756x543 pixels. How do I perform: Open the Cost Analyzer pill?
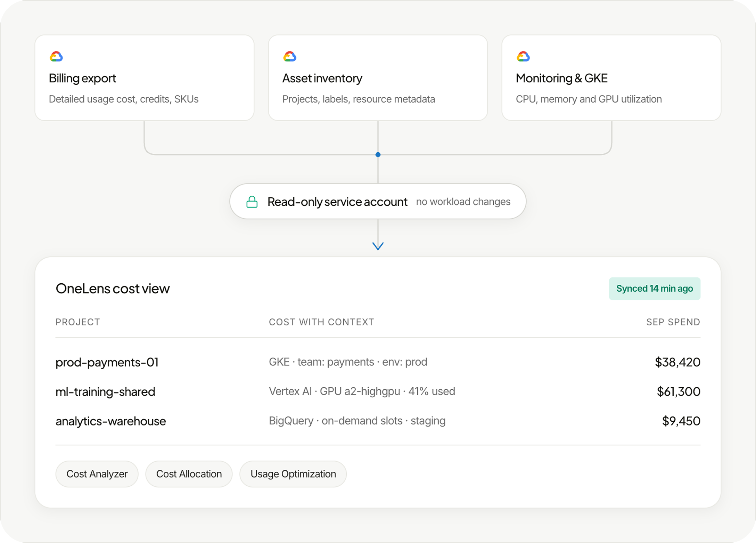click(97, 474)
